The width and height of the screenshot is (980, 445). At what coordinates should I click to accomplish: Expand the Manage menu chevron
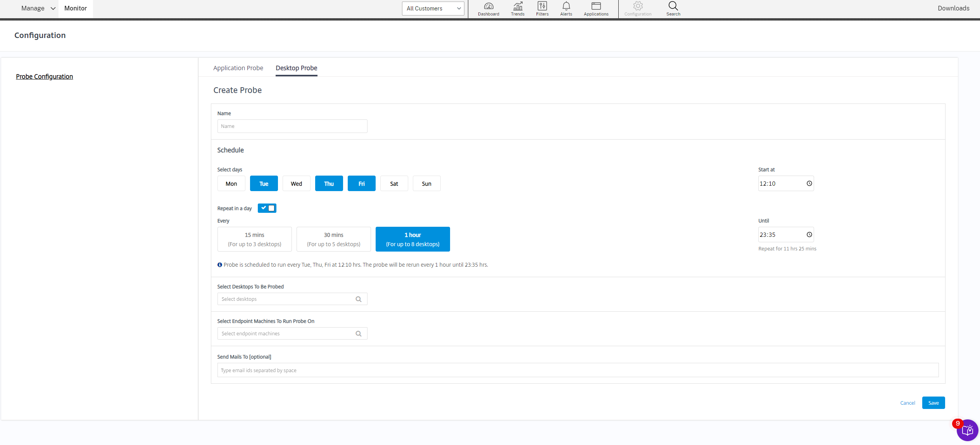coord(53,9)
